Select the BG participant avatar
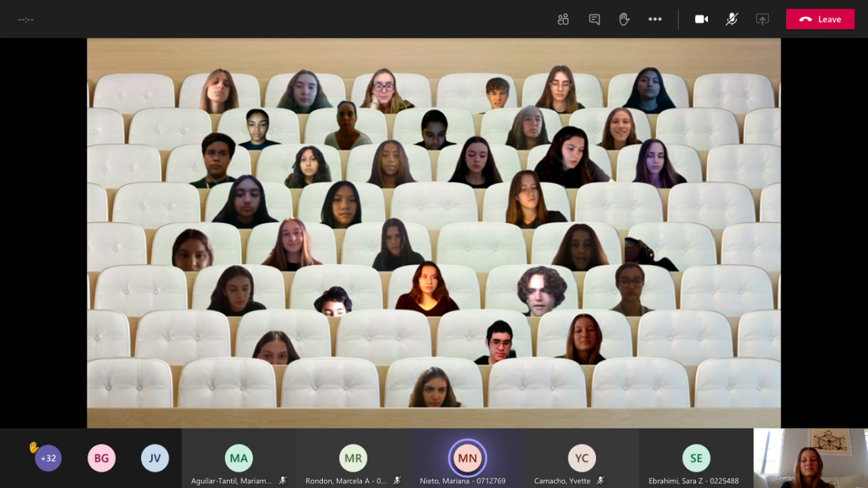Screen dimensions: 868x488 click(x=101, y=458)
